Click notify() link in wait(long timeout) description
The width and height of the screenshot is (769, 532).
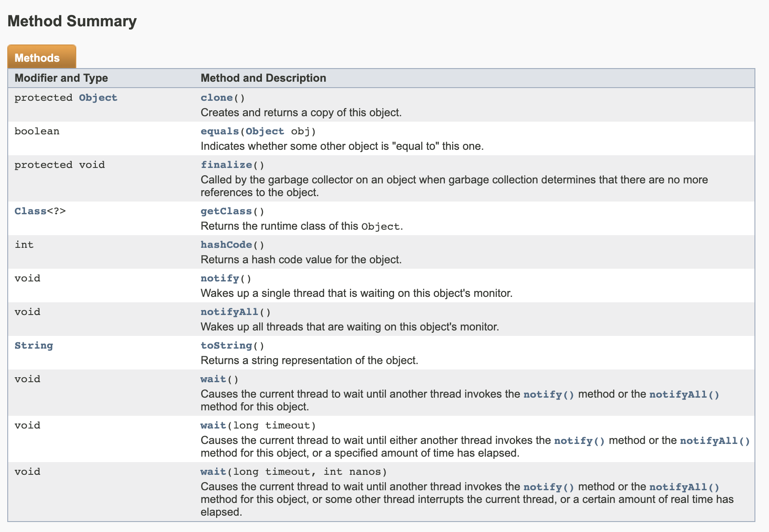click(x=580, y=441)
